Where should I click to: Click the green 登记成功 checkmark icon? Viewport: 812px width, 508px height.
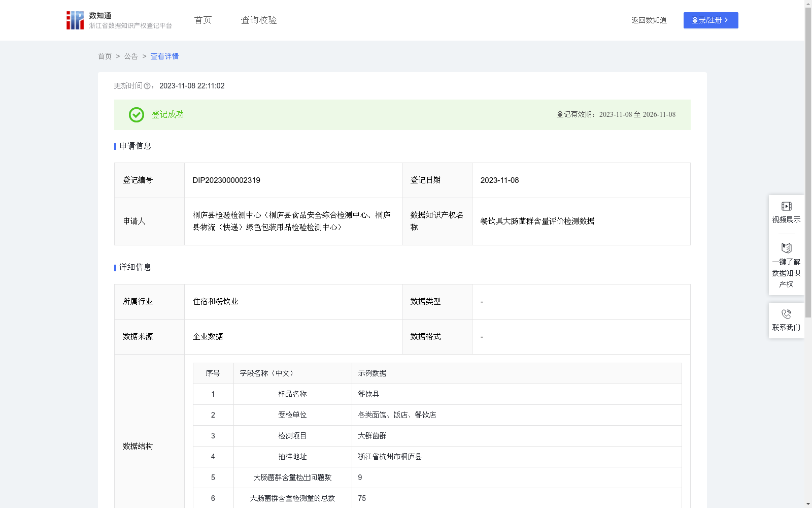[136, 115]
